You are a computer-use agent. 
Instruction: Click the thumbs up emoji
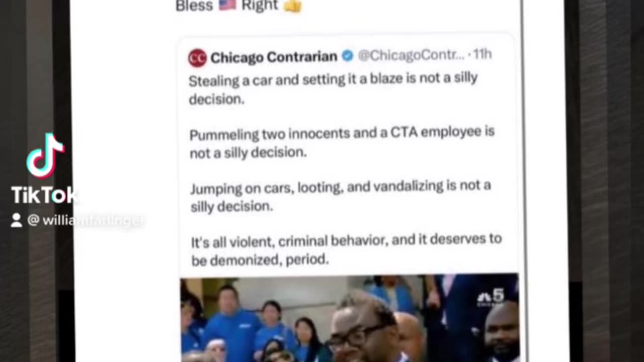tap(292, 6)
